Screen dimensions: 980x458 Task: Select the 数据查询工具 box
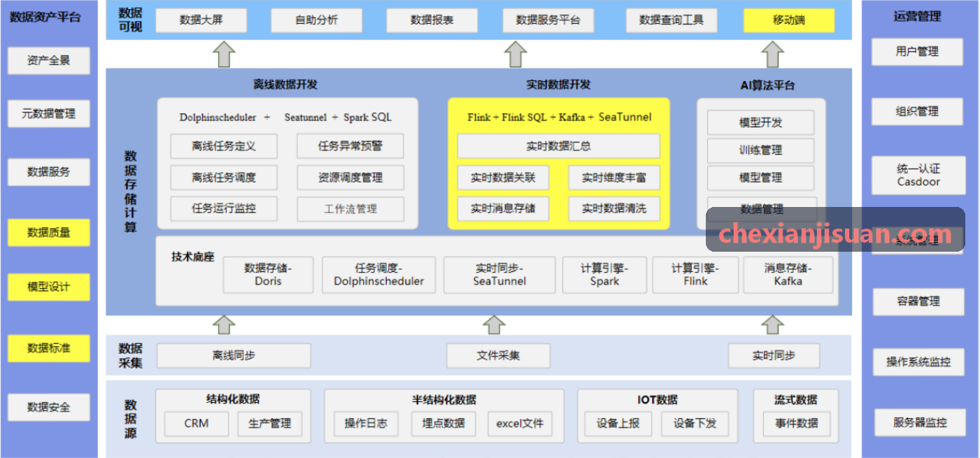pos(672,20)
